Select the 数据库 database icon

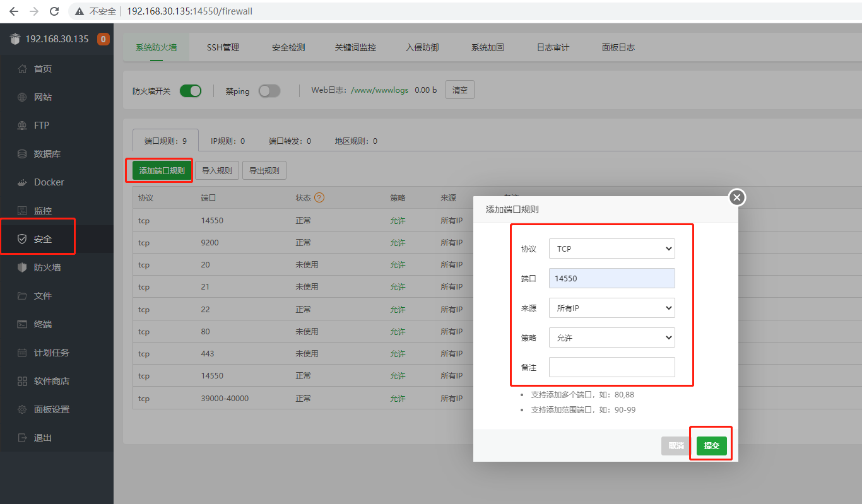[x=22, y=154]
